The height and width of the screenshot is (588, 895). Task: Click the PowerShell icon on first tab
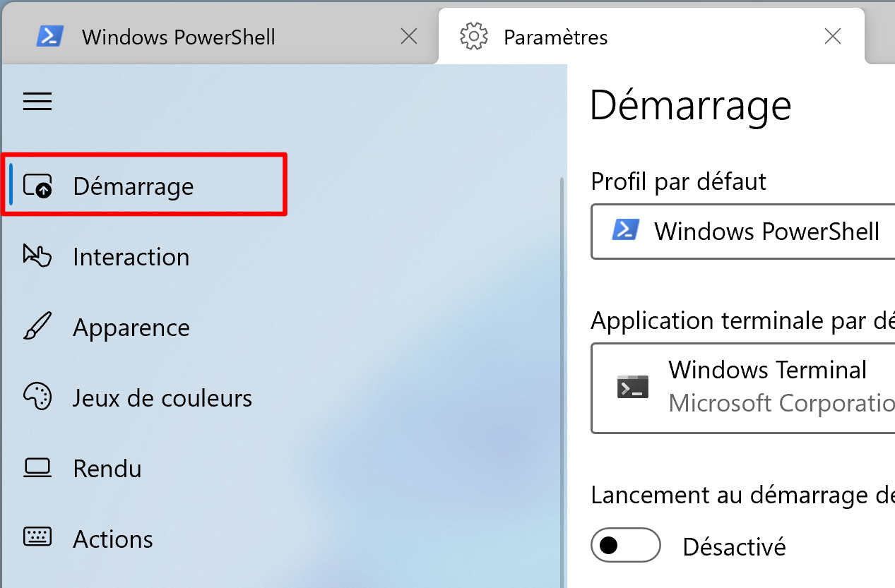click(51, 37)
